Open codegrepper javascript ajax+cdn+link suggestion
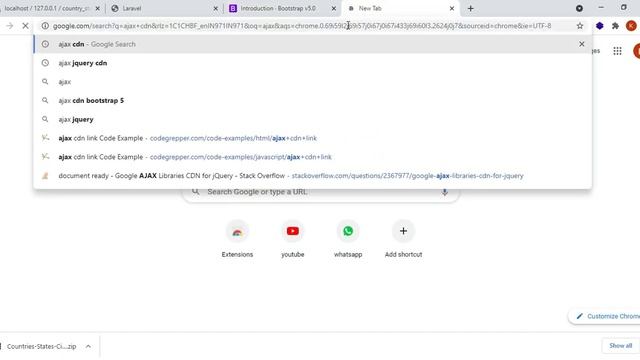This screenshot has width=640, height=360. coord(313,157)
